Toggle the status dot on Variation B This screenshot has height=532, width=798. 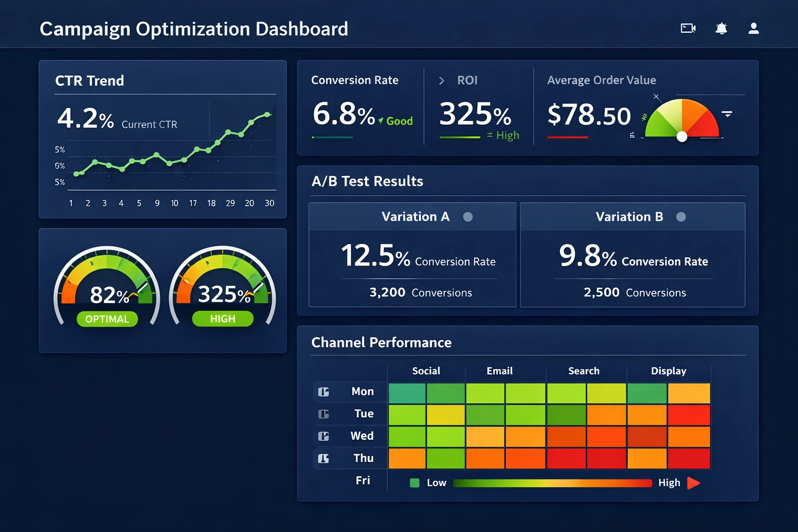coord(681,217)
